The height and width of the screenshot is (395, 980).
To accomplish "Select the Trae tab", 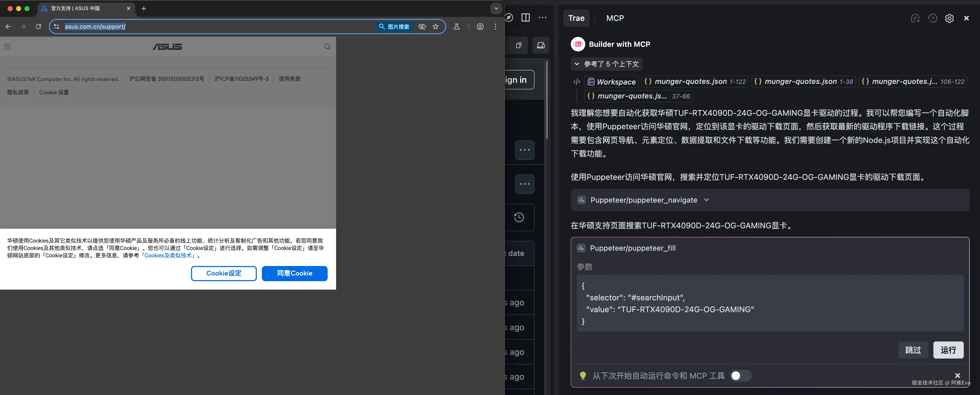I will [x=576, y=18].
